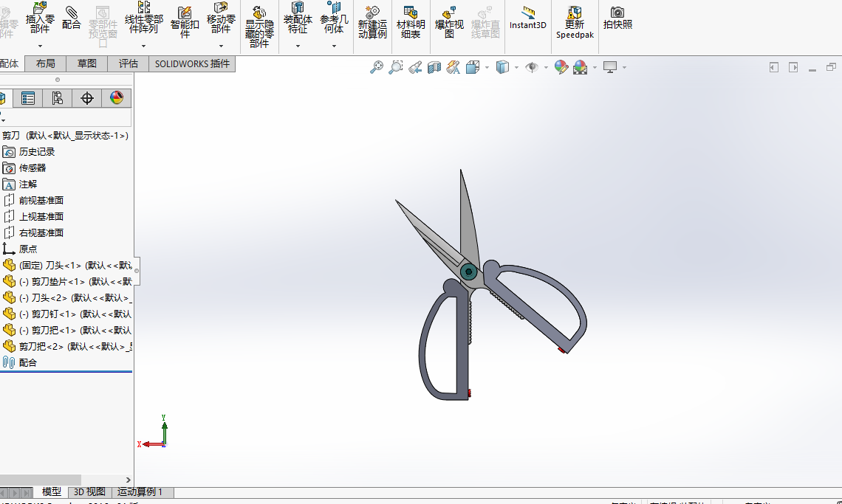Open the Display Style dropdown arrow
This screenshot has height=504, width=842.
[516, 68]
